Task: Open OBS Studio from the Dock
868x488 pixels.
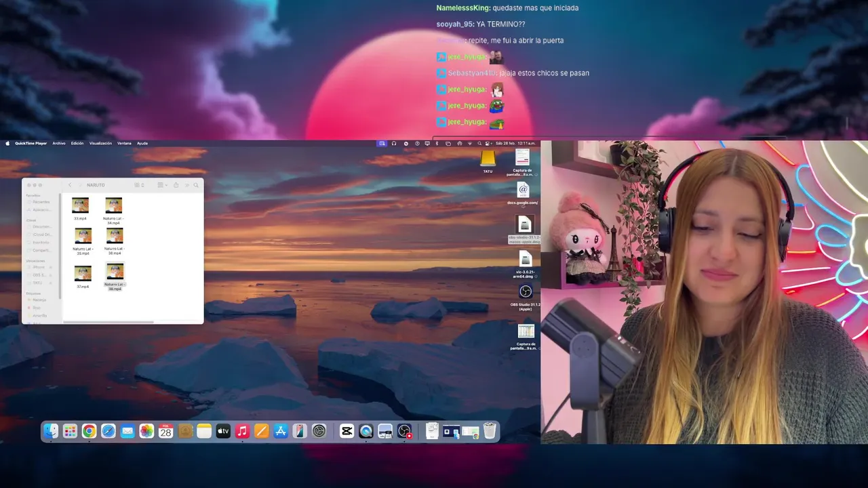Action: tap(405, 431)
